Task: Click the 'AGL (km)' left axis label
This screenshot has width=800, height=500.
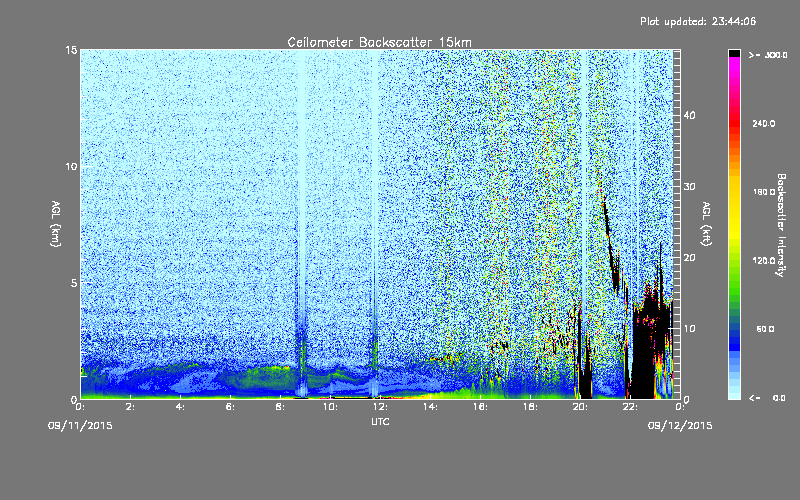Action: point(56,224)
